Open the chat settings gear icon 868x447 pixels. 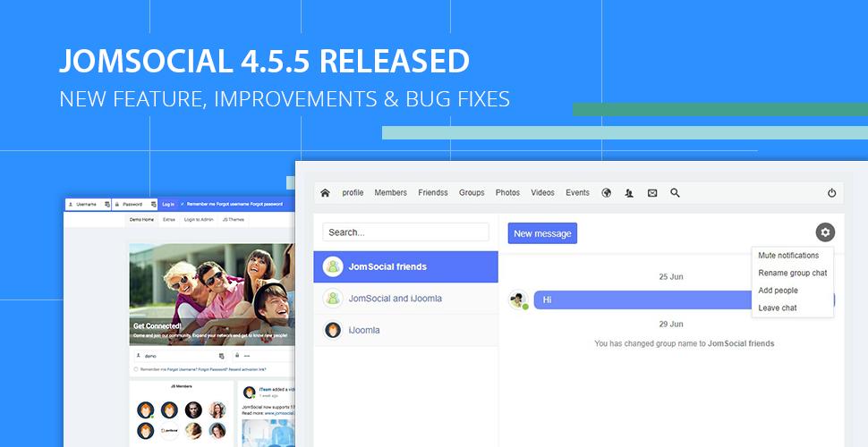coord(825,232)
